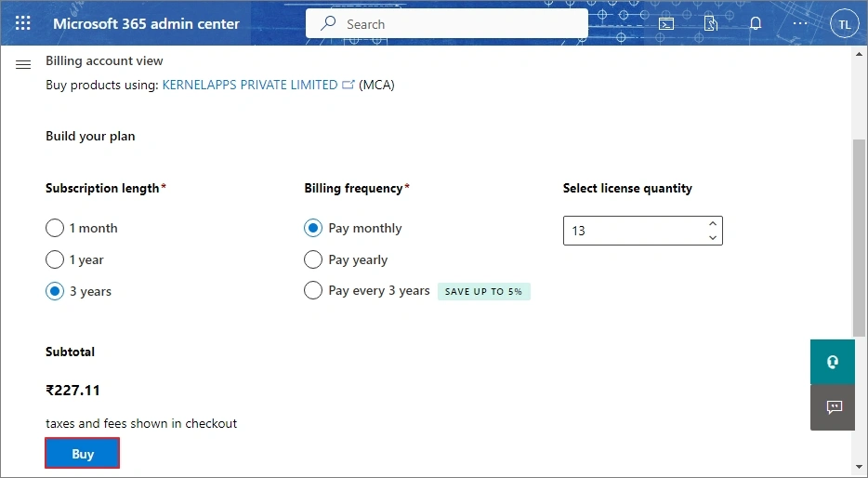The width and height of the screenshot is (868, 478).
Task: Toggle the hamburger navigation menu
Action: (x=23, y=65)
